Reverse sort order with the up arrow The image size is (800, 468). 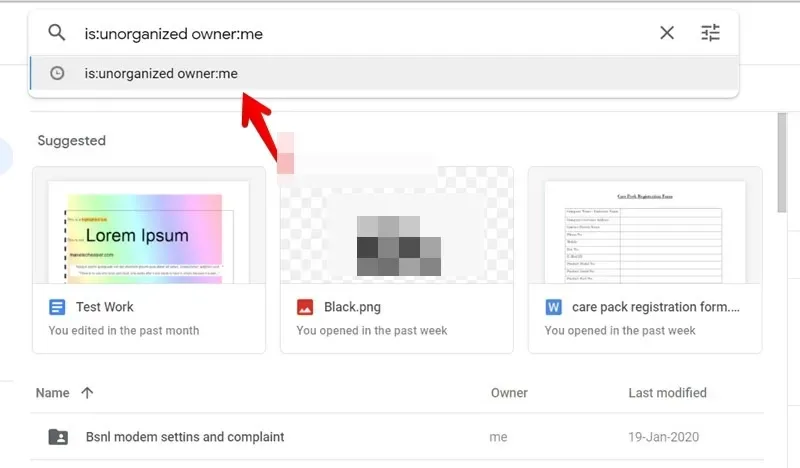(87, 393)
